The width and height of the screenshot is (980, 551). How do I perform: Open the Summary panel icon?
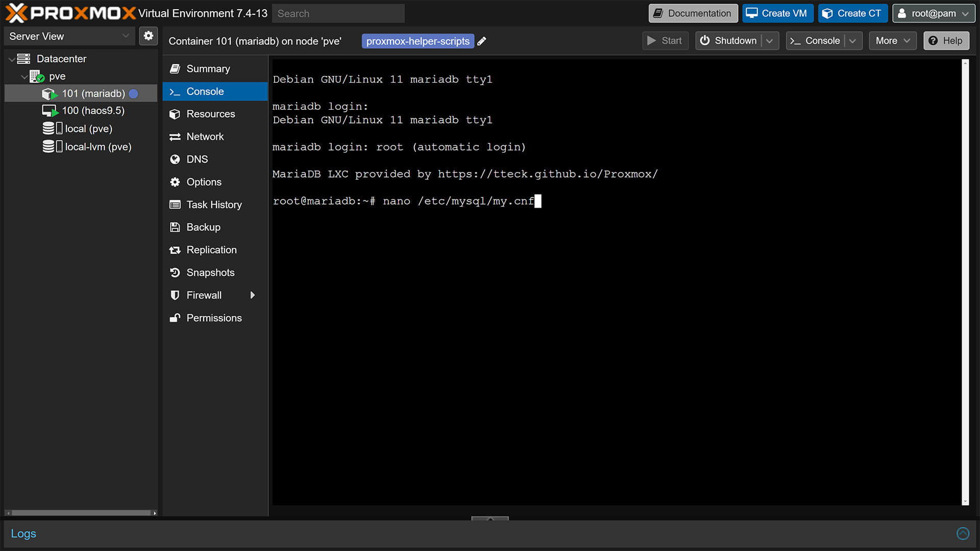tap(175, 68)
